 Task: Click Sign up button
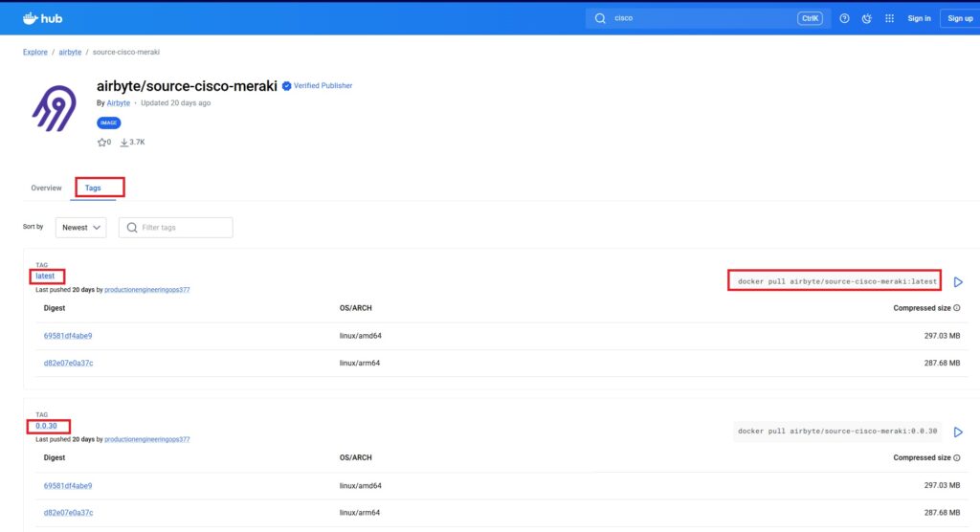[x=960, y=18]
